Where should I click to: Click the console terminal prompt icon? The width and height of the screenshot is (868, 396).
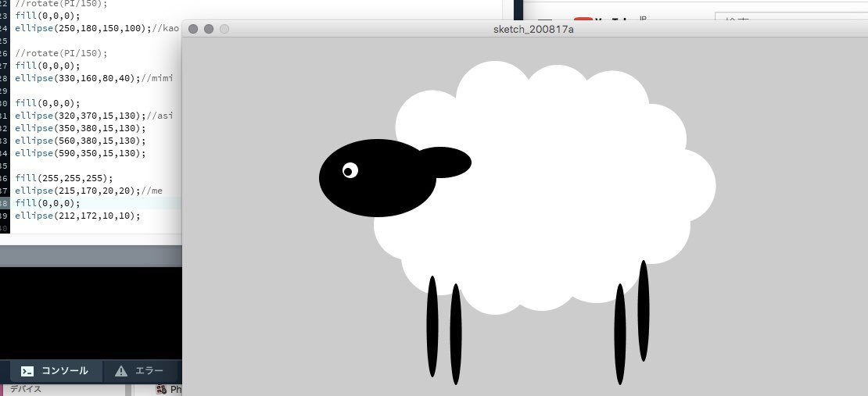[x=27, y=371]
